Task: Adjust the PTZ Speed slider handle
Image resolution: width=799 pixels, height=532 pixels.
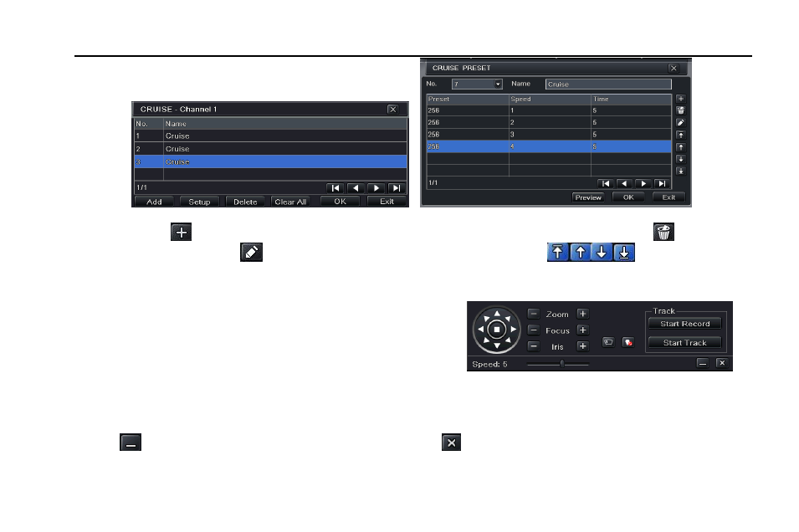Action: coord(562,364)
